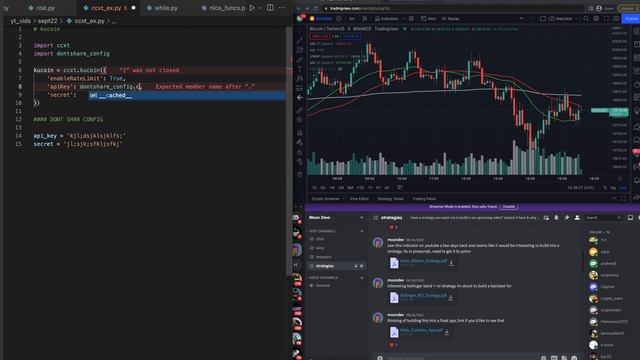
Task: Split the VS Code editor
Action: pos(270,8)
